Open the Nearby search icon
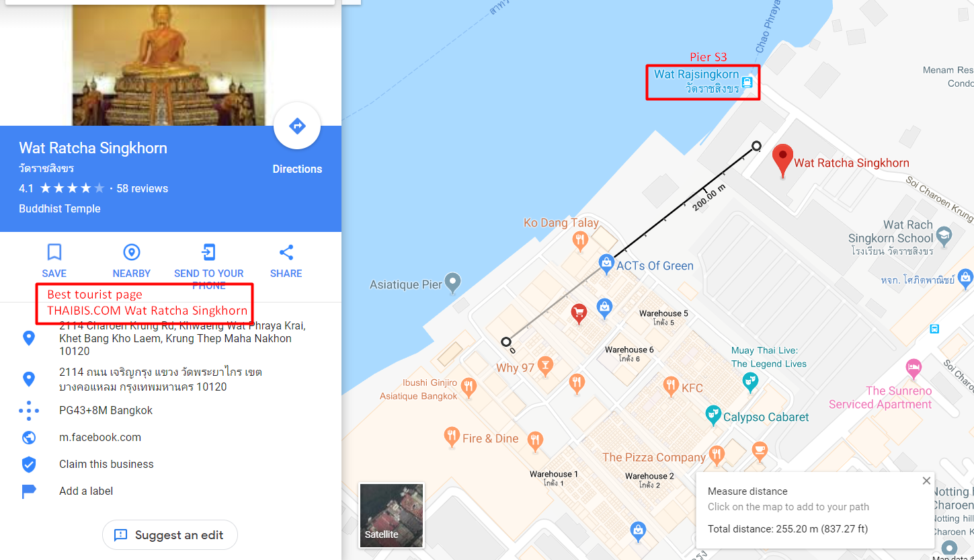Screen dimensions: 974x560 point(132,252)
